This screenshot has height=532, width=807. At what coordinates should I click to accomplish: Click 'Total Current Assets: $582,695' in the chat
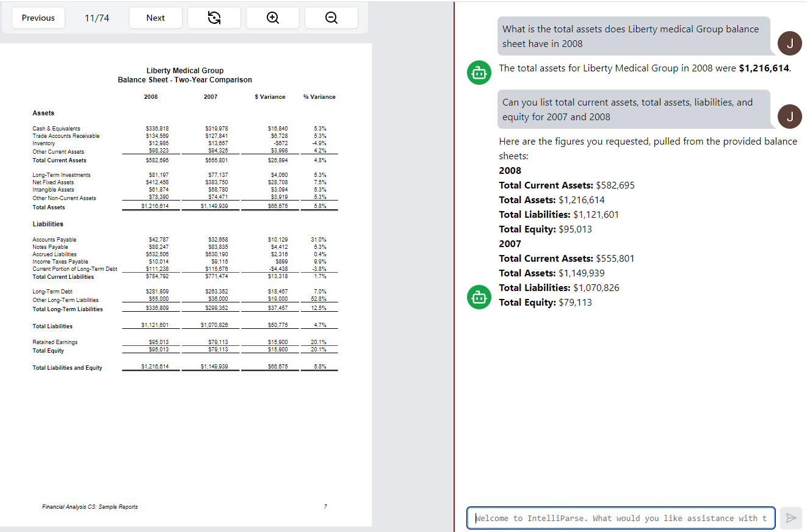point(566,185)
